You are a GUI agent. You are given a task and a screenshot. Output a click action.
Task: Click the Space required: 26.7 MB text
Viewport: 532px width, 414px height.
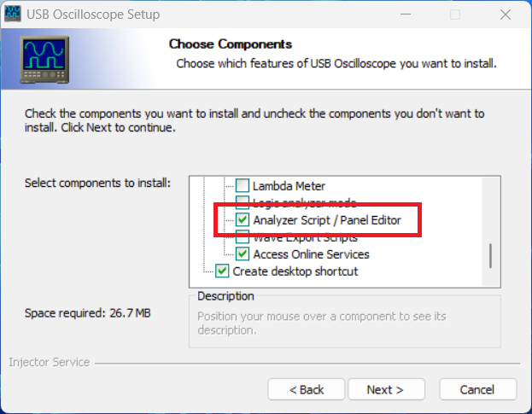[x=88, y=312]
